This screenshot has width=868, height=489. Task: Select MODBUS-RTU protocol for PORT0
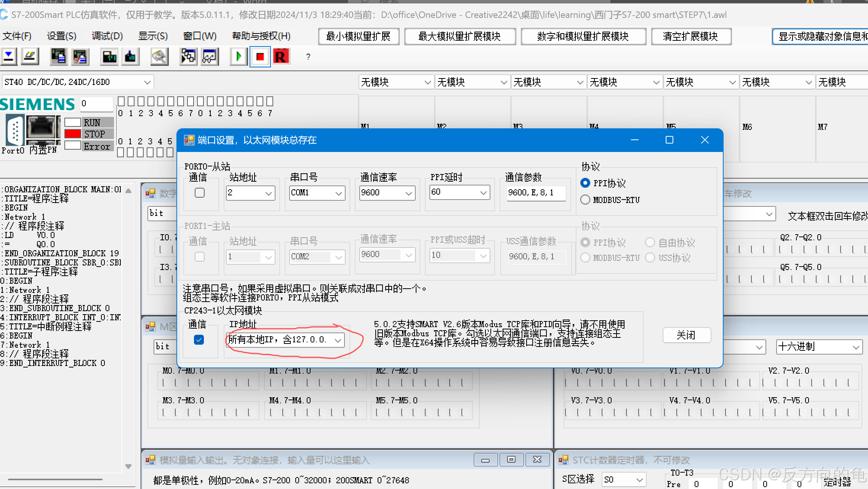click(585, 200)
